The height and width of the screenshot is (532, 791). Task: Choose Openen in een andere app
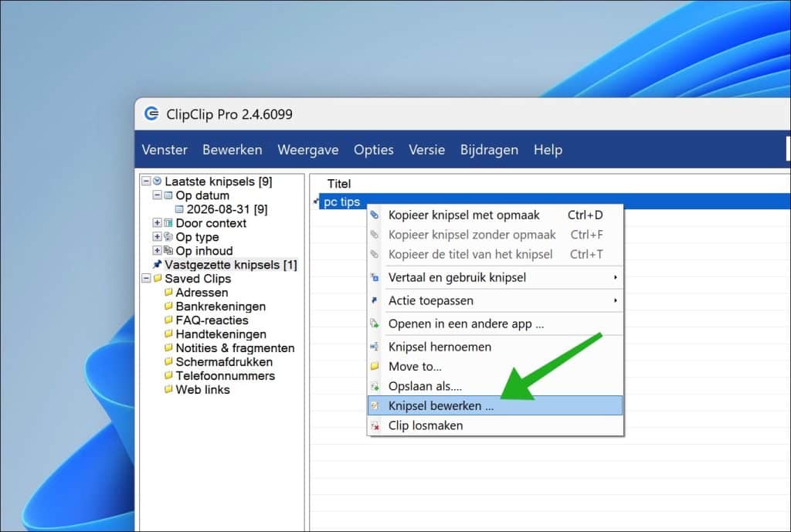click(495, 324)
